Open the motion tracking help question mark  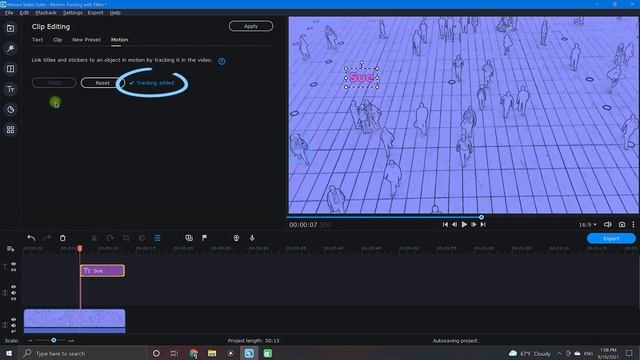click(x=222, y=61)
